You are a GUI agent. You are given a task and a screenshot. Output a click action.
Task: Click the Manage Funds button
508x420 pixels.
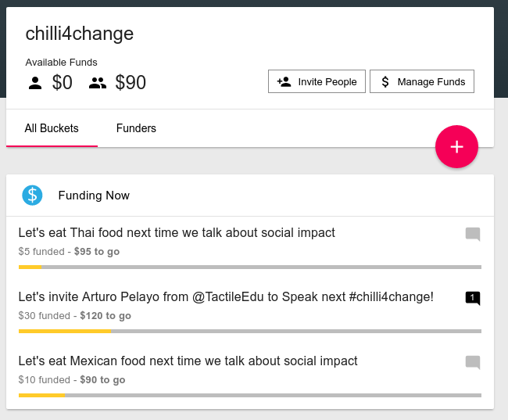tap(422, 81)
